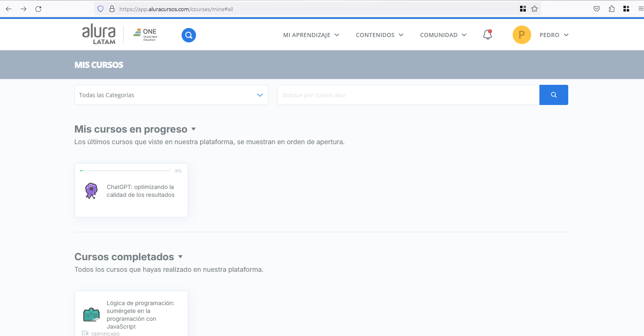Open the shield tracking protection icon
This screenshot has width=644, height=336.
pyautogui.click(x=100, y=9)
